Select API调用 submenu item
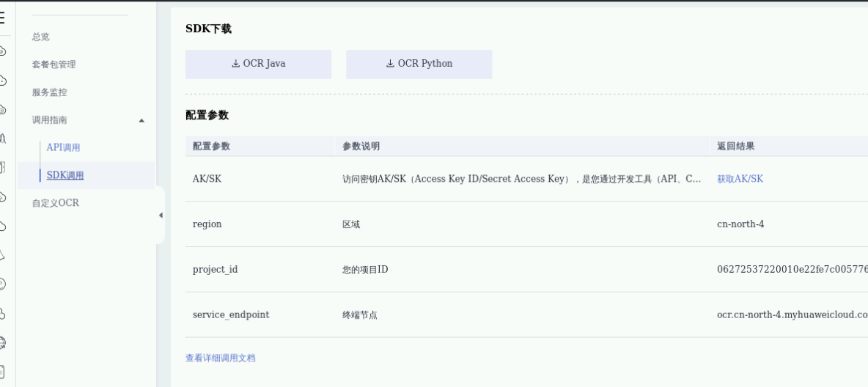Viewport: 868px width, 387px height. (x=64, y=147)
